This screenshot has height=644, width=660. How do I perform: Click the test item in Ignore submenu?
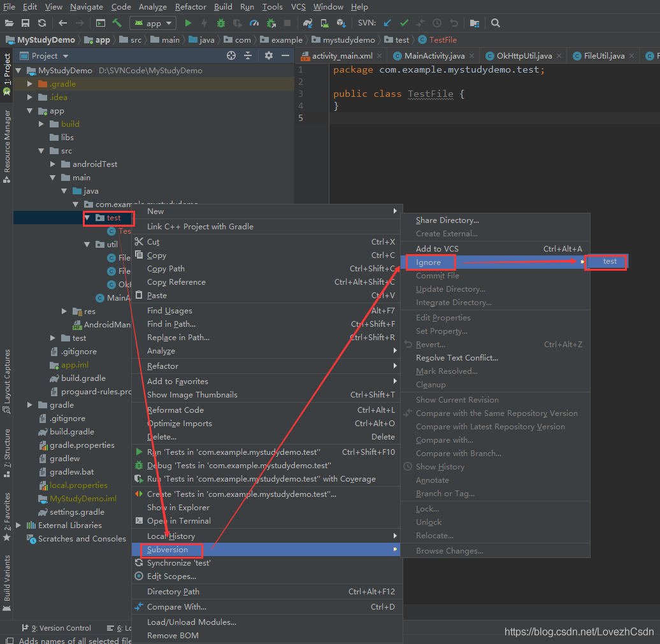click(610, 261)
